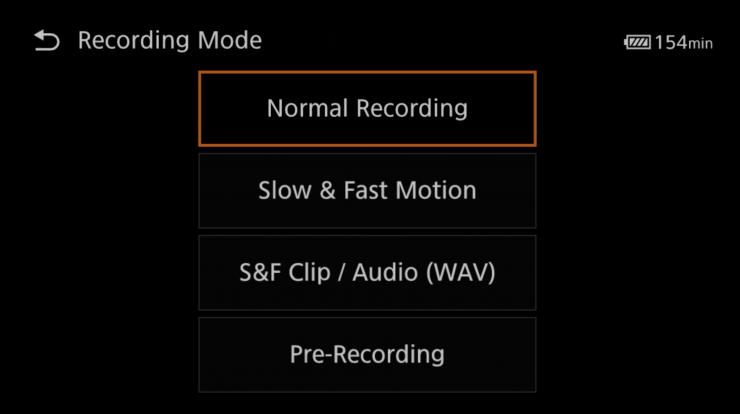Click the Recording Mode title text

169,41
